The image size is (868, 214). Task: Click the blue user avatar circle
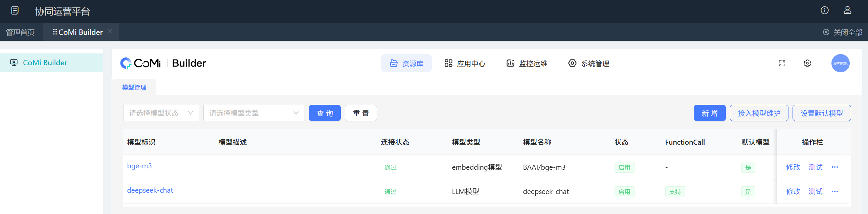click(x=841, y=63)
